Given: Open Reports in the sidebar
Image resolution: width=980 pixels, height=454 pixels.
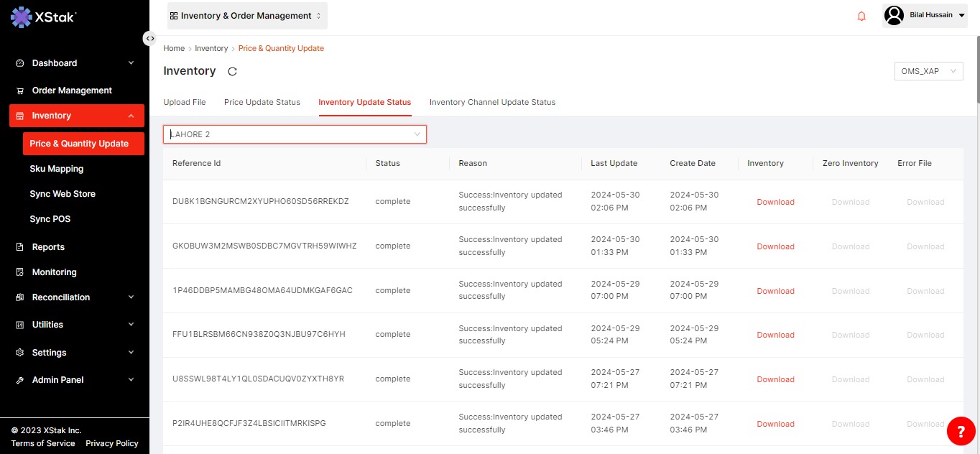Looking at the screenshot, I should point(48,247).
